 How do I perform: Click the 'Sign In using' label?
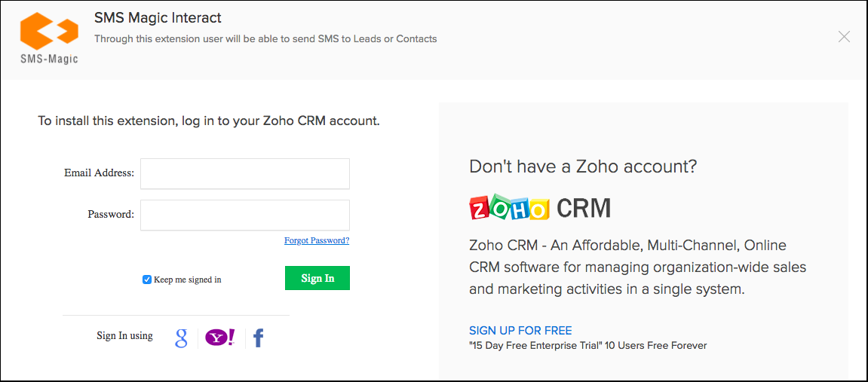tap(124, 336)
